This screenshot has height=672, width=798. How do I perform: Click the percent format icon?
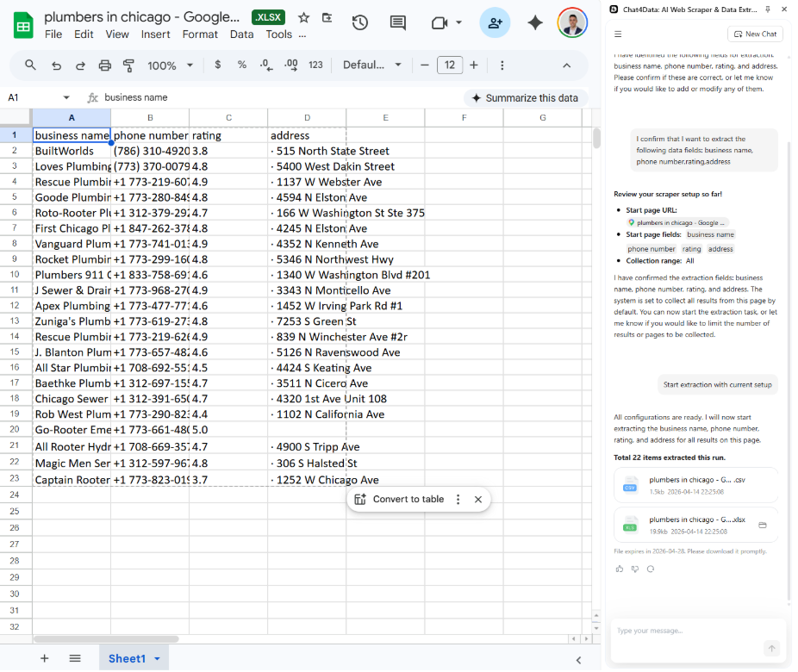241,65
